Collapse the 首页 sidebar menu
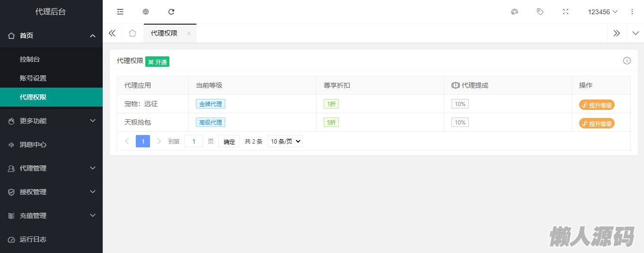This screenshot has height=253, width=644. pos(51,36)
